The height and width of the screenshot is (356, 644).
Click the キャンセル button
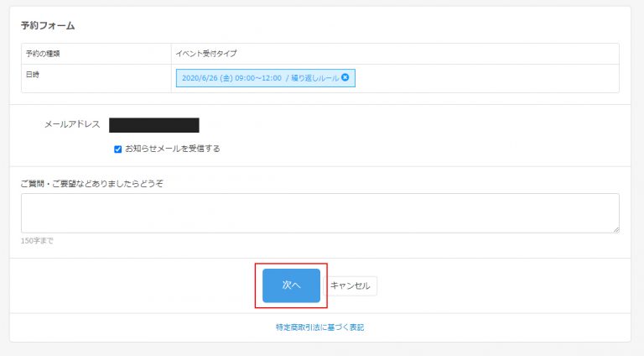pyautogui.click(x=351, y=285)
